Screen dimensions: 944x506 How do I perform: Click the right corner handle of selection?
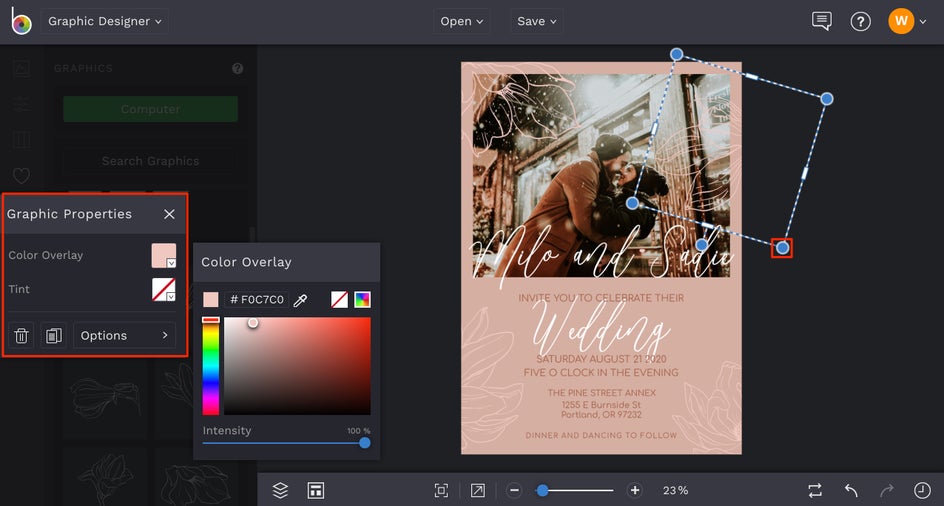[827, 99]
